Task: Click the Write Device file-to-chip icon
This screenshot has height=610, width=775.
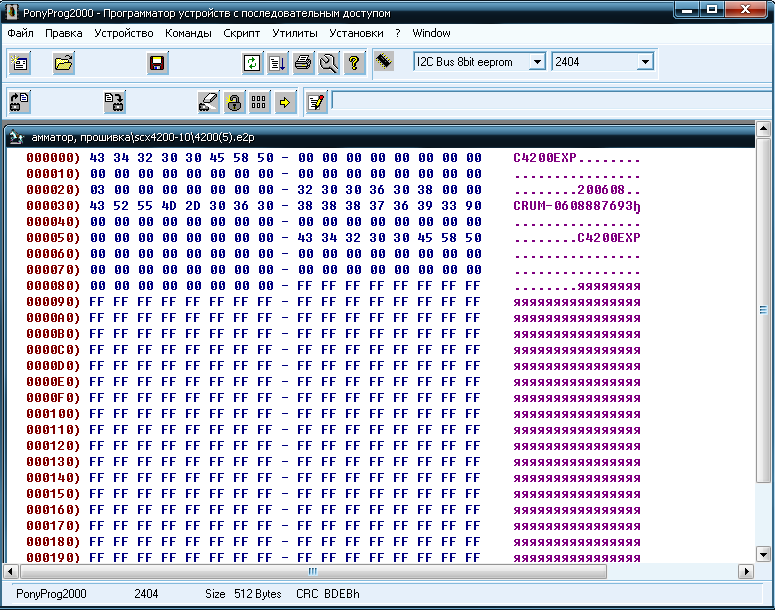Action: pos(114,102)
